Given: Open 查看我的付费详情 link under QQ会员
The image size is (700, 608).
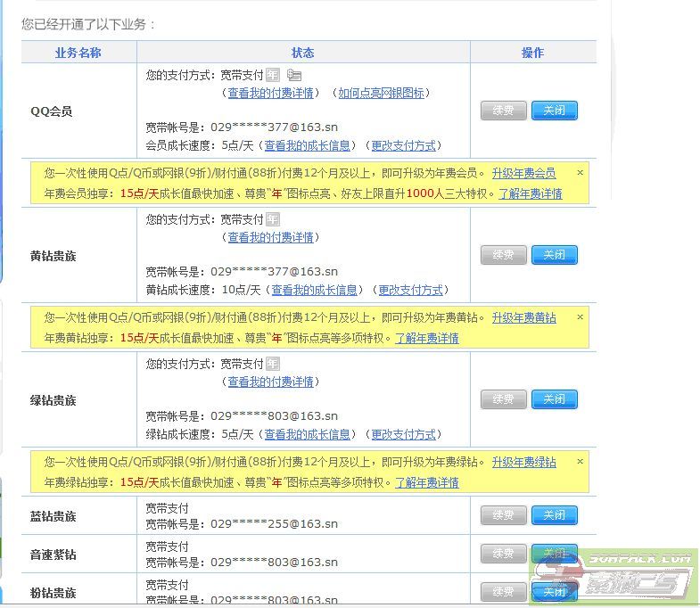Looking at the screenshot, I should 270,93.
